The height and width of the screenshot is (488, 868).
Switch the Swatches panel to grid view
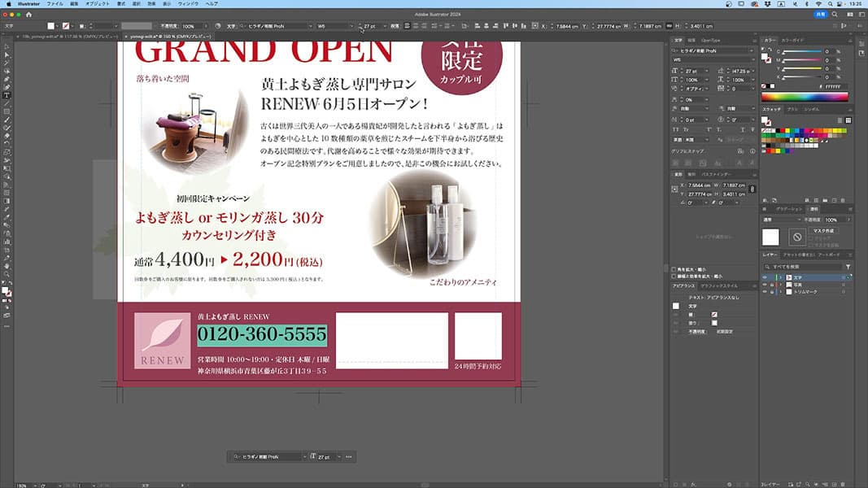[x=848, y=120]
